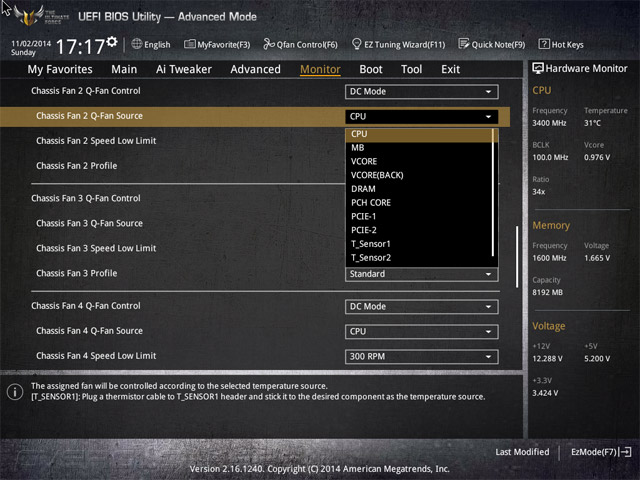Click the CPU frequency value 3400 MHz
The height and width of the screenshot is (480, 640).
tap(549, 123)
